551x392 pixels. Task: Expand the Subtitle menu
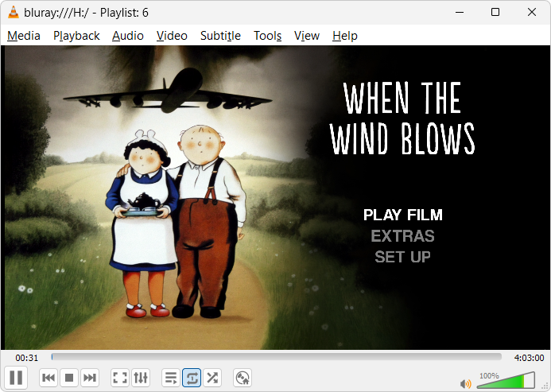click(220, 36)
